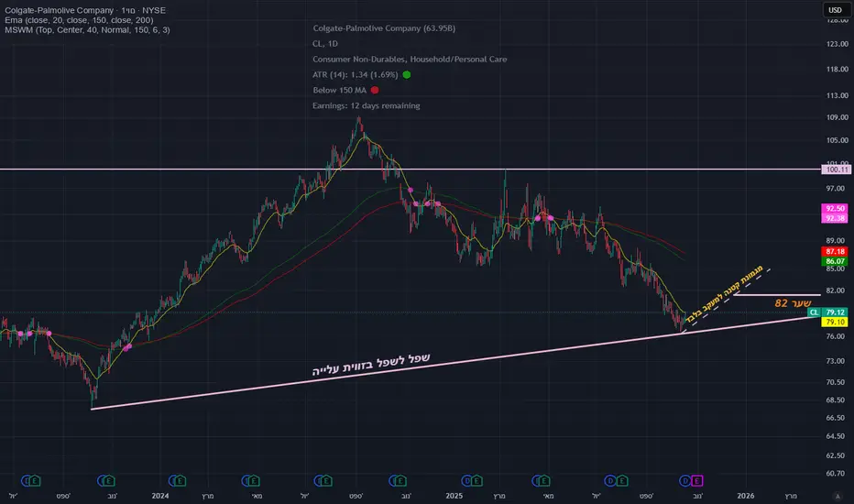Screen dimensions: 854x504
Task: Select the Ema (close, 20, close, 150) indicator legend
Action: click(x=79, y=20)
